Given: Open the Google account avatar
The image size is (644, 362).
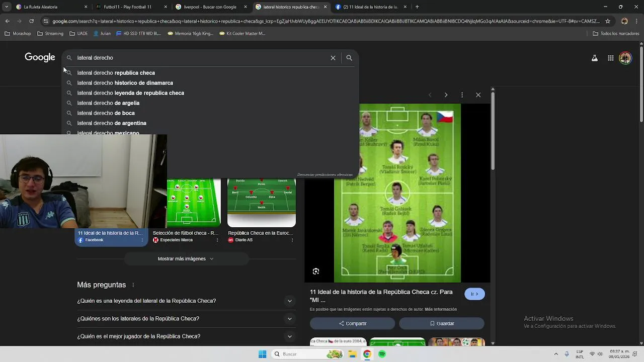Looking at the screenshot, I should pyautogui.click(x=625, y=58).
